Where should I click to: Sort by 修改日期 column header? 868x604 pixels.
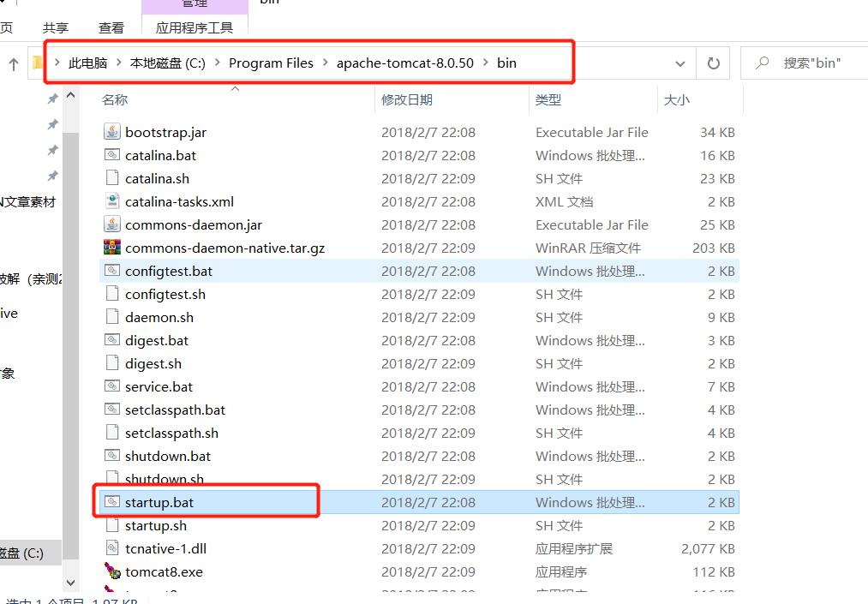pyautogui.click(x=407, y=99)
